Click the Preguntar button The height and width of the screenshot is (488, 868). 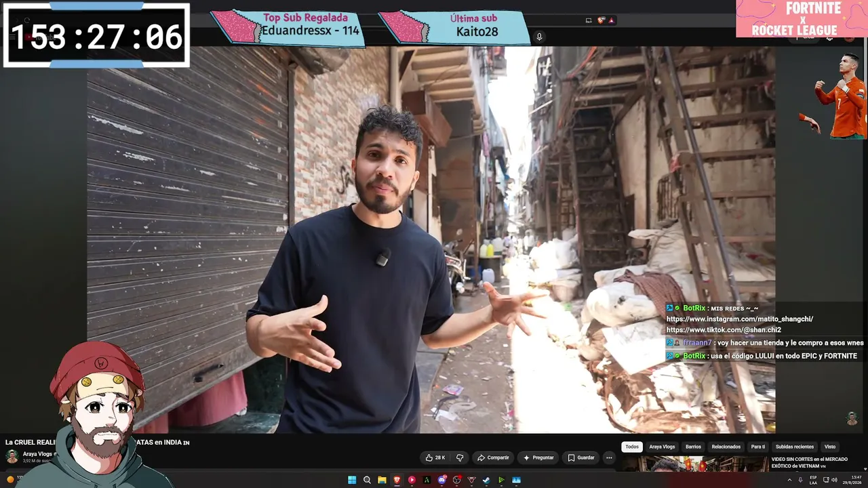[x=538, y=457]
